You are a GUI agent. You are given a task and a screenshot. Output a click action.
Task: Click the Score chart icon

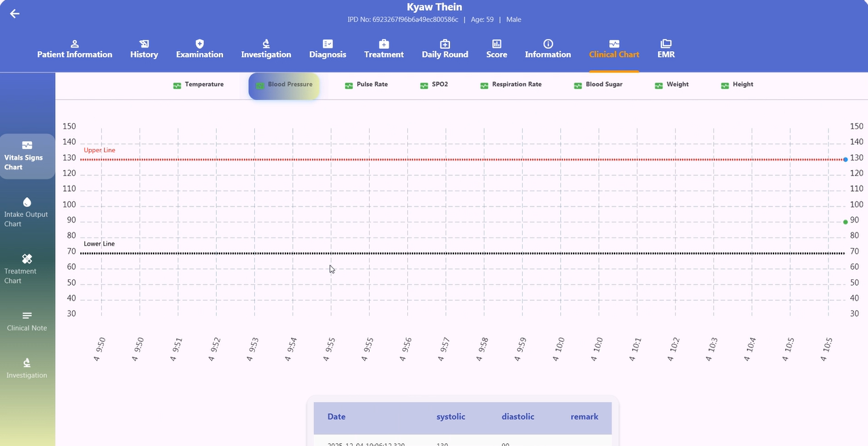pos(496,44)
